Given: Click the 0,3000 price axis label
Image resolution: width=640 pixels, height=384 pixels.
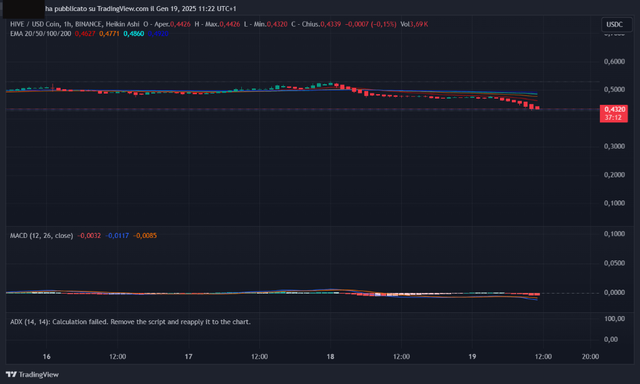Looking at the screenshot, I should tap(614, 146).
